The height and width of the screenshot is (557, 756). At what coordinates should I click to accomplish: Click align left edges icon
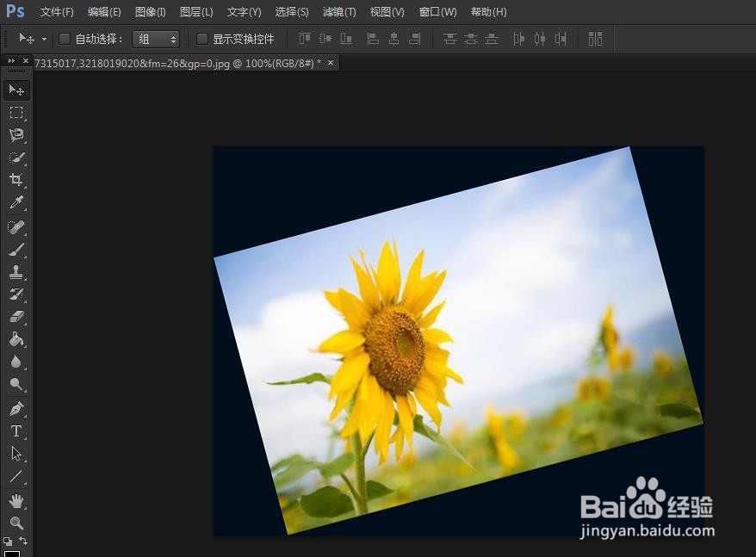click(x=373, y=39)
